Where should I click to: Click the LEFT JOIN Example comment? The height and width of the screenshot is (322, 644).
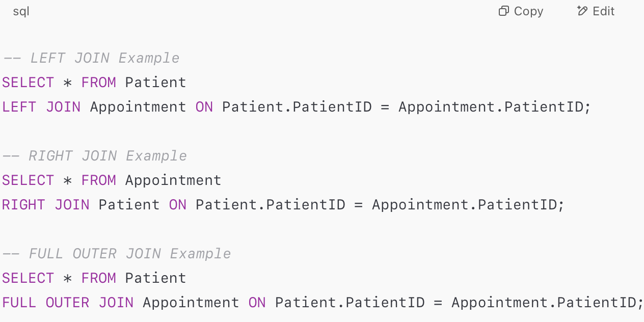pyautogui.click(x=91, y=58)
